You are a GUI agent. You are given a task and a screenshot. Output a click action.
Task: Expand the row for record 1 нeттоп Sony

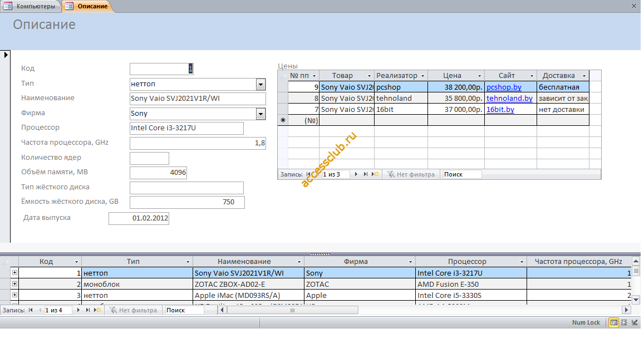[14, 273]
